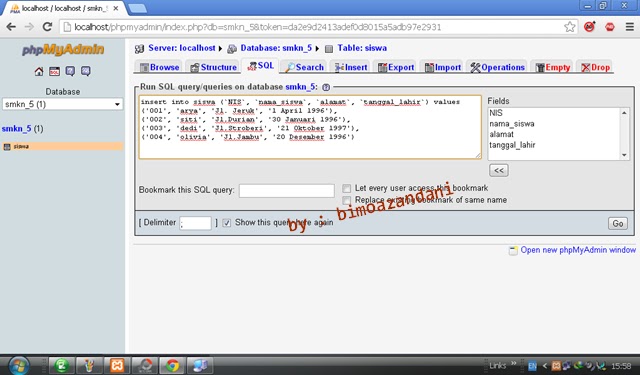
Task: Uncheck 'Show this query here again'
Action: point(227,223)
